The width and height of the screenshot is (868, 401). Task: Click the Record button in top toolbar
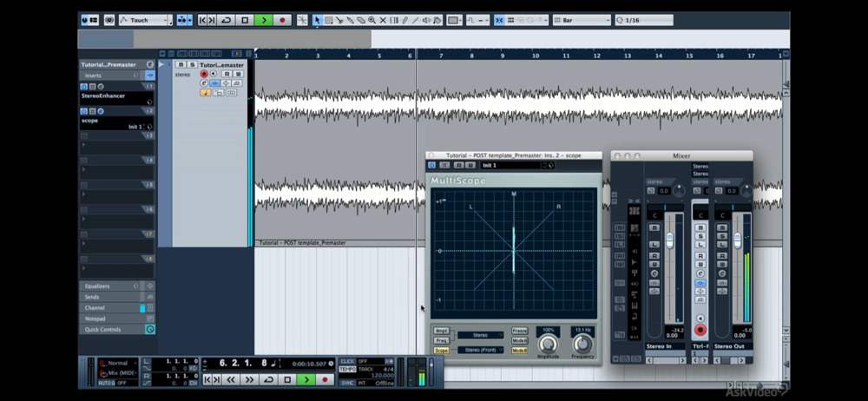(282, 20)
